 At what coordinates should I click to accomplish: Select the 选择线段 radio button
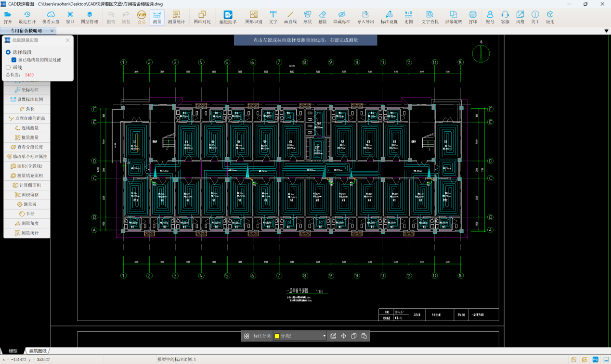tap(8, 52)
